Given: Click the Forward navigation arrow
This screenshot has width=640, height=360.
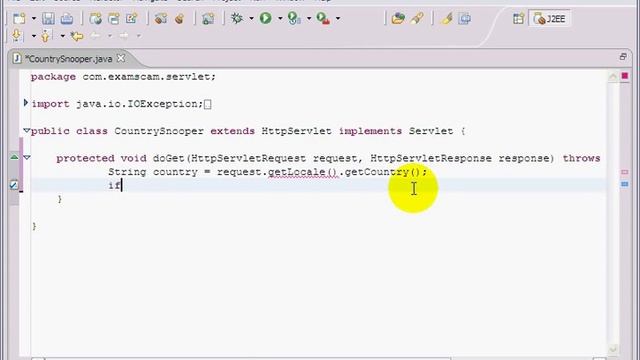Looking at the screenshot, I should 124,36.
